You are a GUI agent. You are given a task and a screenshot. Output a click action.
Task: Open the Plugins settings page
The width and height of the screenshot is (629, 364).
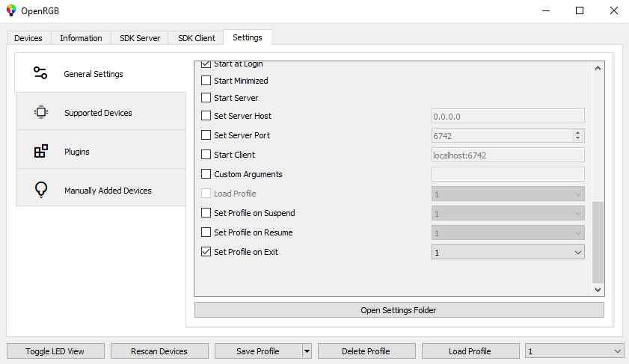point(101,151)
